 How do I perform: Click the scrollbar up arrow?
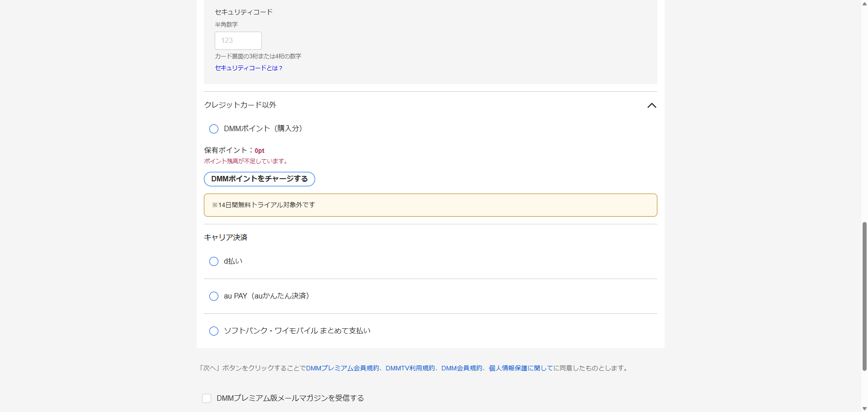pos(864,4)
